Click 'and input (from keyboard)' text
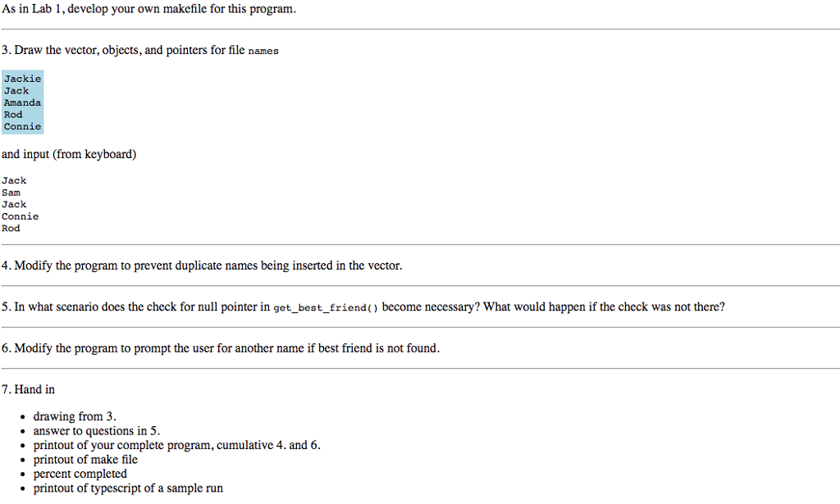This screenshot has height=504, width=840. [69, 154]
